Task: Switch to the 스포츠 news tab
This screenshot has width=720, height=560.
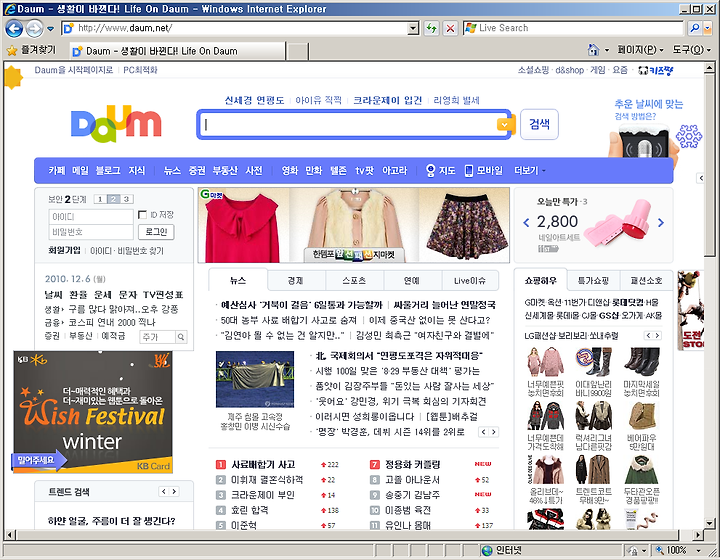Action: (x=354, y=280)
